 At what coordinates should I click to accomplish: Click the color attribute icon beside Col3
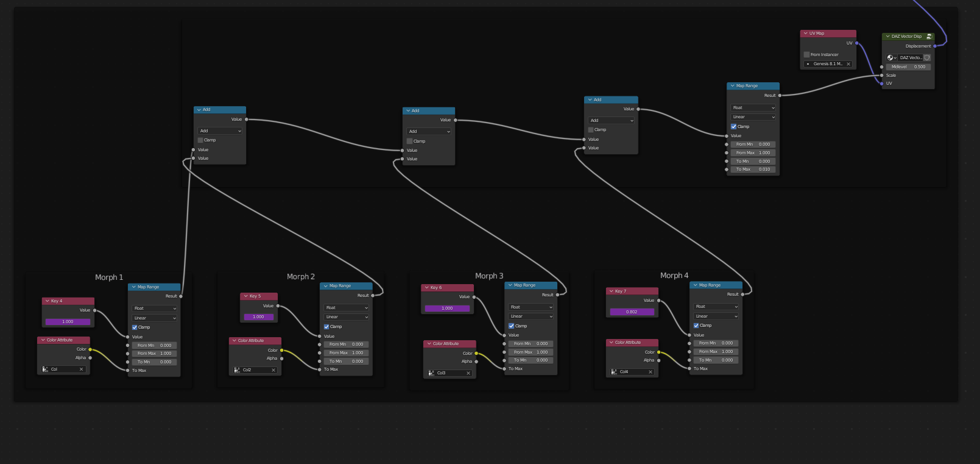click(x=431, y=373)
